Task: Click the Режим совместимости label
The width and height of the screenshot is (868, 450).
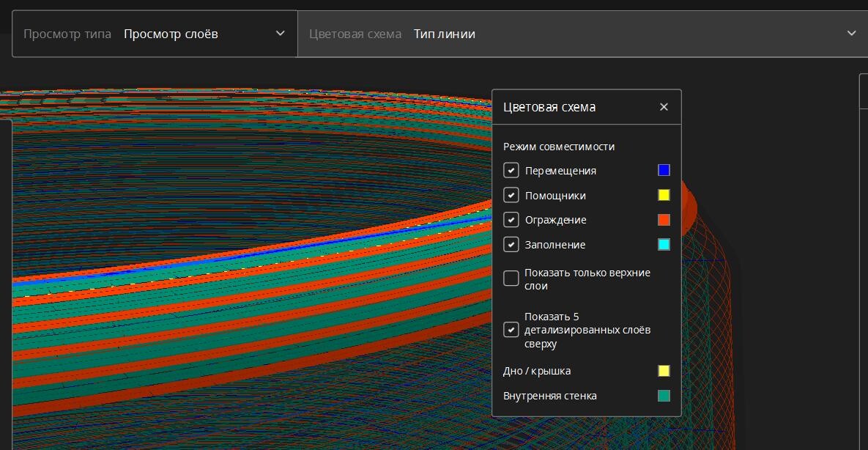Action: pyautogui.click(x=559, y=147)
